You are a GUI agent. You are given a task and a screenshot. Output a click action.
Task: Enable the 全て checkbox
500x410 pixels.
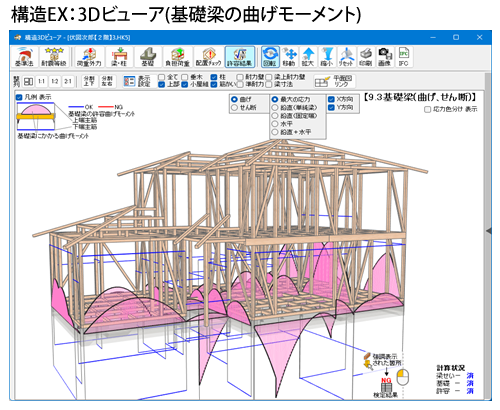coord(162,77)
